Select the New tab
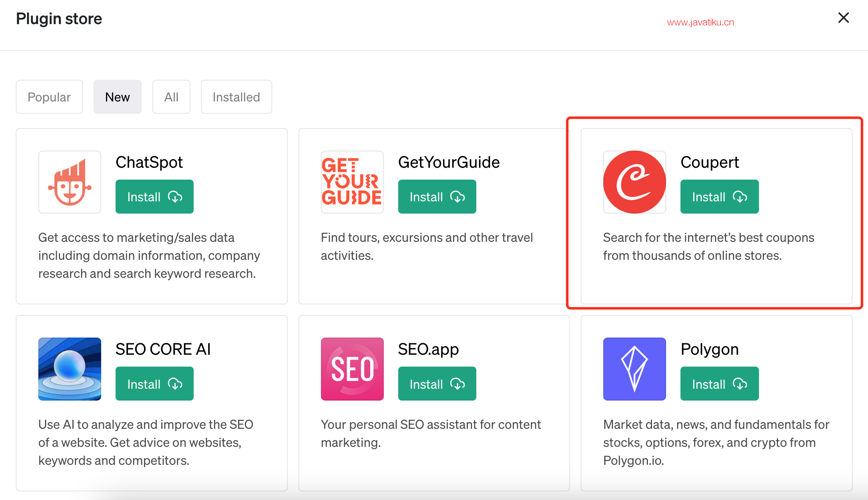This screenshot has width=868, height=500. [117, 97]
